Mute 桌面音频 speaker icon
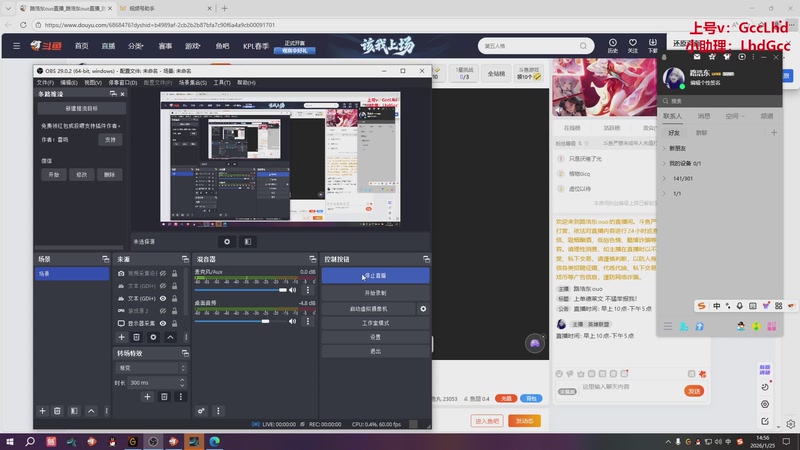The width and height of the screenshot is (800, 450). tap(292, 321)
